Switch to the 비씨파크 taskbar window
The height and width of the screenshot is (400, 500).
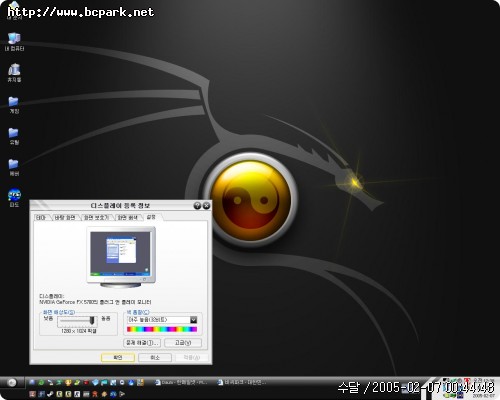242,383
